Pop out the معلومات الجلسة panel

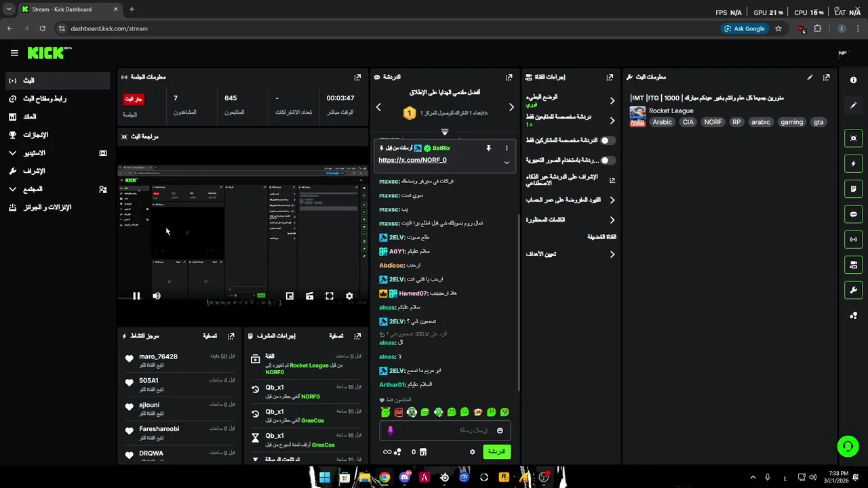pyautogui.click(x=357, y=77)
